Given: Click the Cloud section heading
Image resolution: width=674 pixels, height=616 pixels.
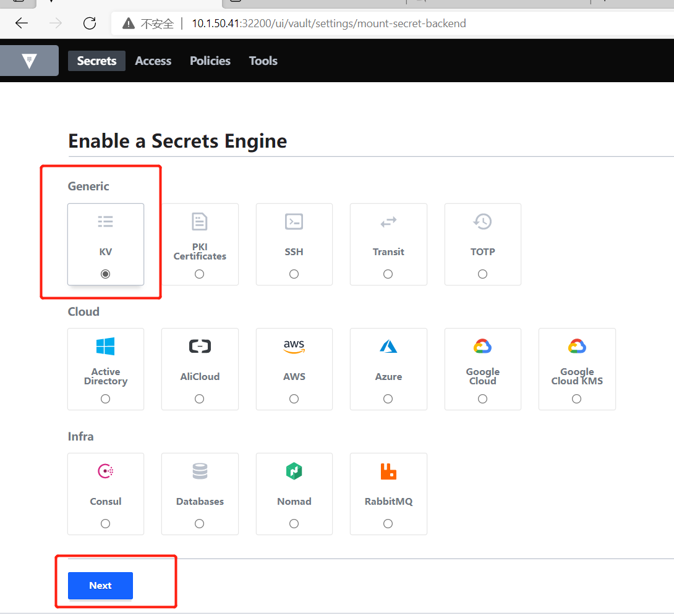Looking at the screenshot, I should (83, 311).
